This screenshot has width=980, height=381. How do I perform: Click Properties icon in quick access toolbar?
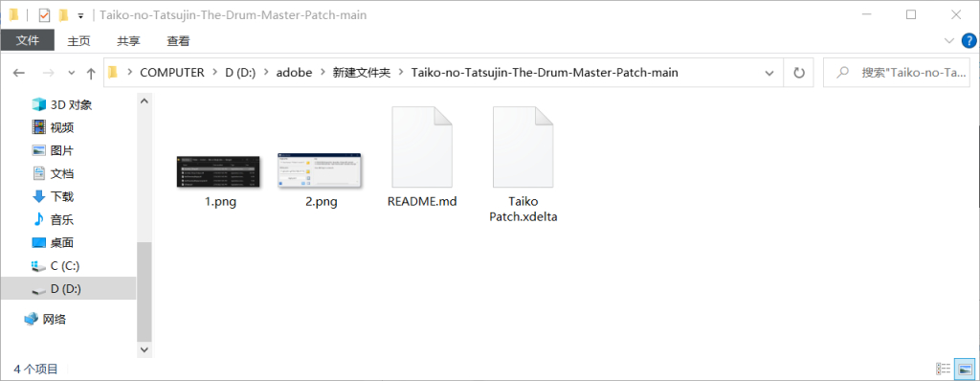click(x=44, y=15)
